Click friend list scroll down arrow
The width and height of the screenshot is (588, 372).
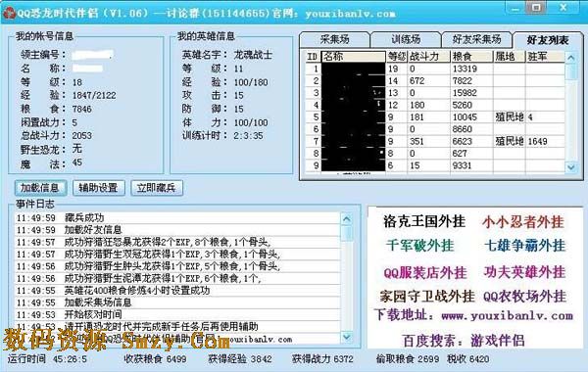click(571, 167)
